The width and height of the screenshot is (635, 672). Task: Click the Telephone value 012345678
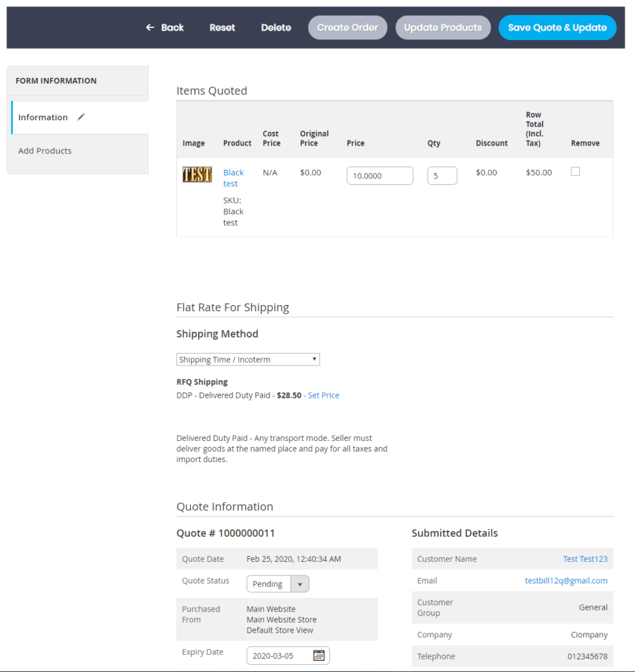tap(587, 656)
